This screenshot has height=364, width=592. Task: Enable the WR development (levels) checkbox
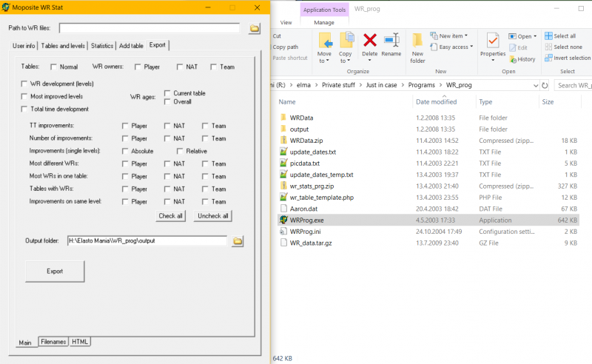click(25, 84)
